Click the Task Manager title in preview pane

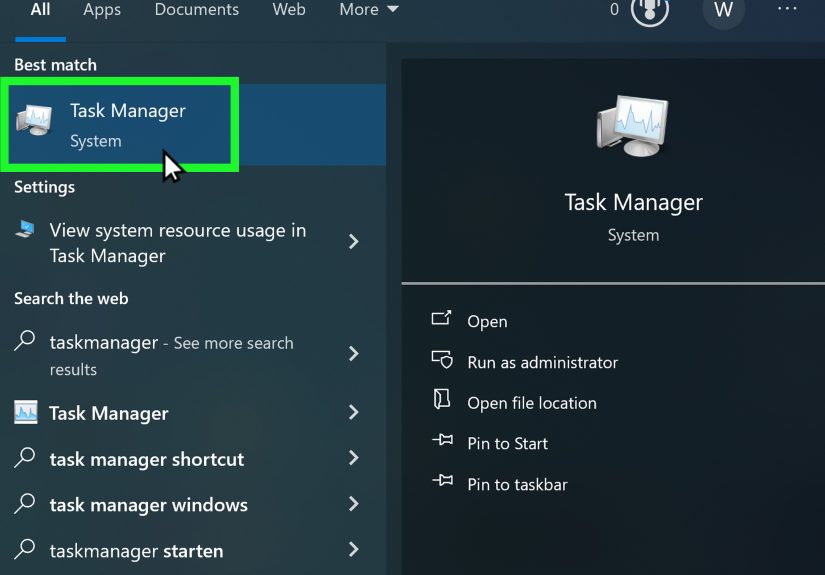pyautogui.click(x=633, y=203)
